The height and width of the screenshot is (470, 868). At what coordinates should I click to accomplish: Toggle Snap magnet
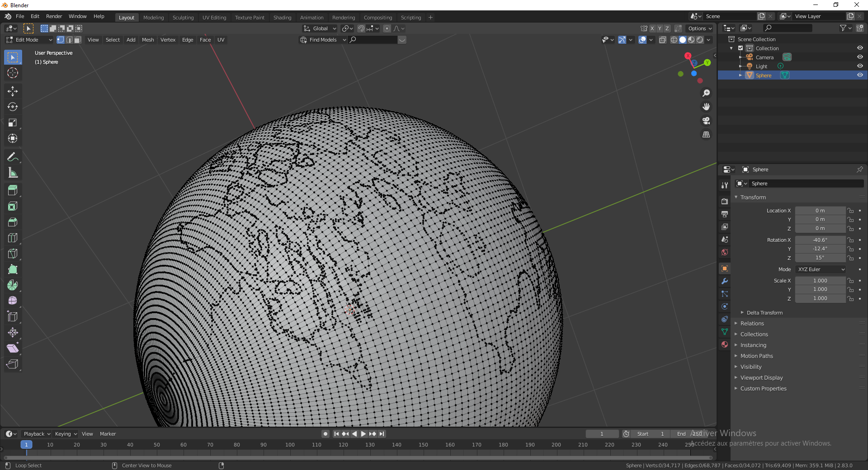click(x=361, y=28)
